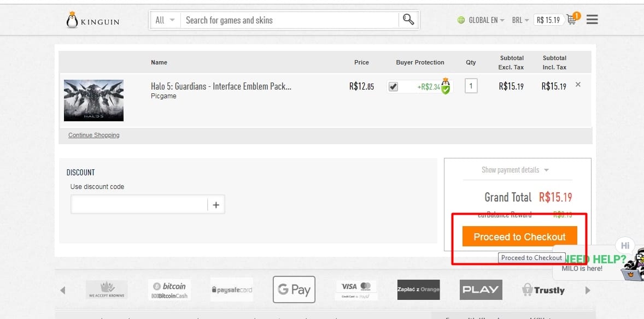Select the bitcoin BitcoinCash payment logo
This screenshot has width=644, height=319.
[169, 290]
